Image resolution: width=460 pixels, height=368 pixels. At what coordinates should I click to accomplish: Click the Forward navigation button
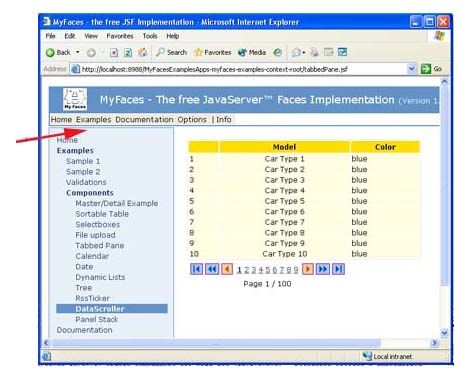pyautogui.click(x=91, y=53)
